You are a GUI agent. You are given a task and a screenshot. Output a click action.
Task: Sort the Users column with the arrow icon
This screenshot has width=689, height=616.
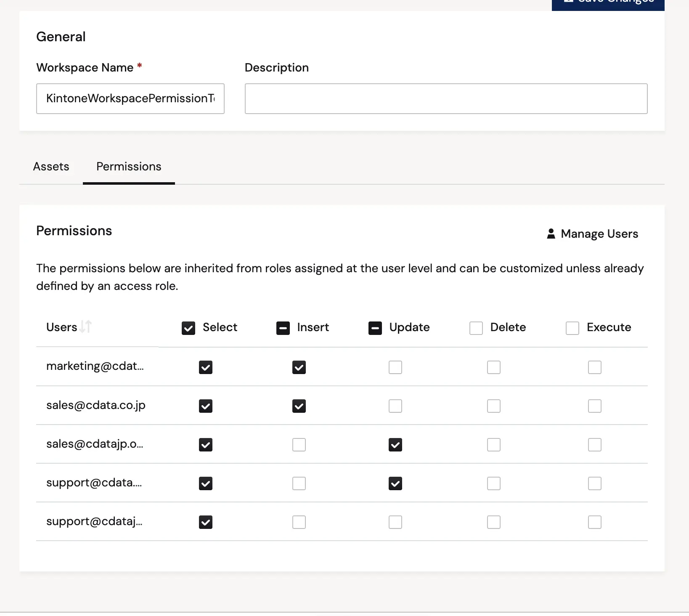[x=86, y=327]
